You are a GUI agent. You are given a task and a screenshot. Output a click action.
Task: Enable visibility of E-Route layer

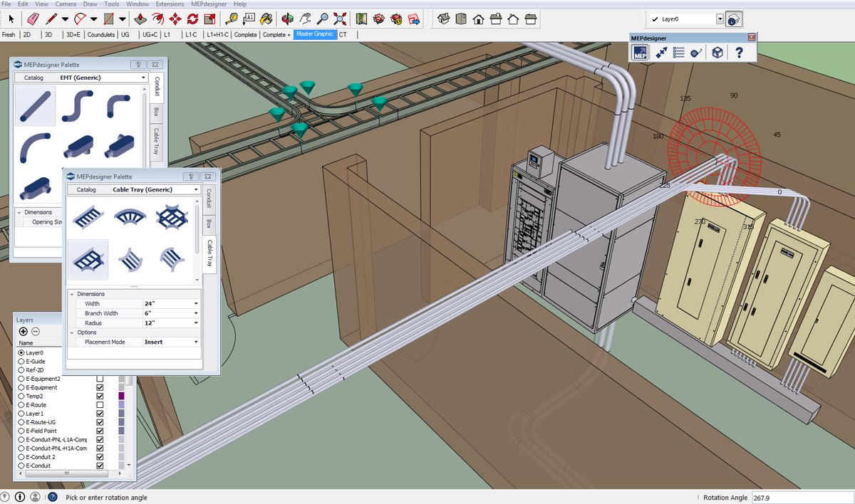coord(100,404)
